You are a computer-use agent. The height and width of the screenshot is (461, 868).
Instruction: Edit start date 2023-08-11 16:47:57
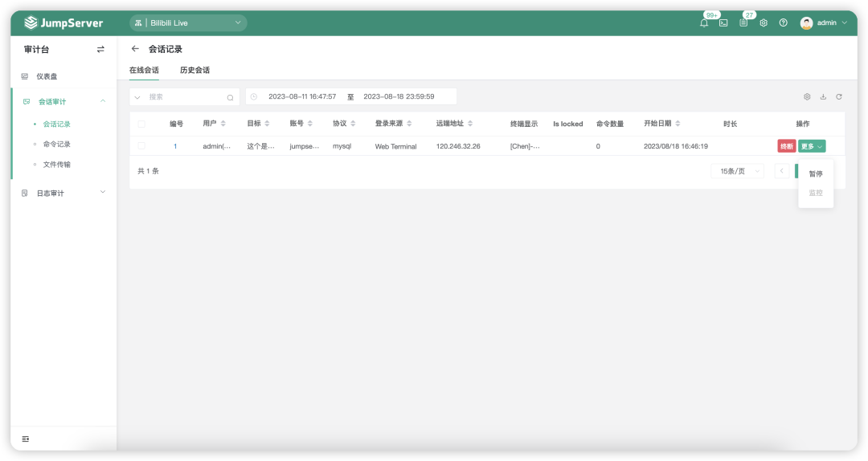click(302, 96)
